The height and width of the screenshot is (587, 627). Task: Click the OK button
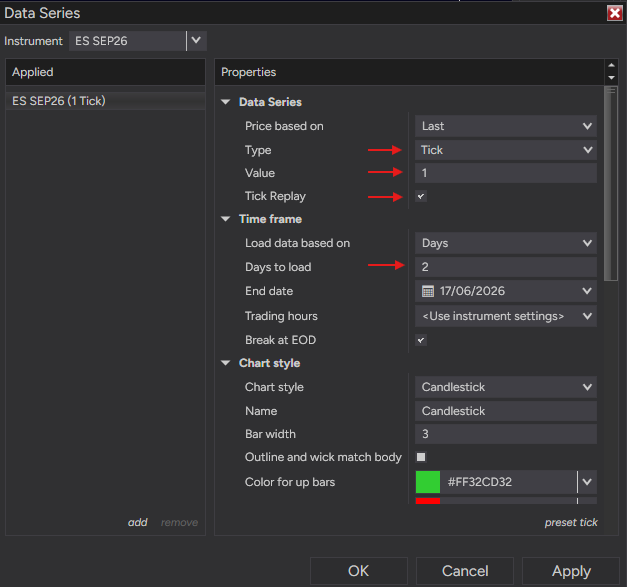click(359, 571)
